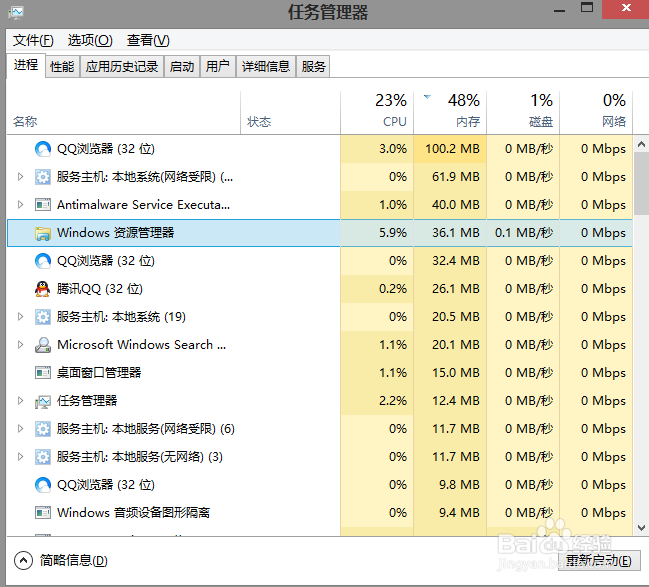Expand 服务主机: 本地系统 (19) group
This screenshot has width=649, height=587.
[x=20, y=317]
